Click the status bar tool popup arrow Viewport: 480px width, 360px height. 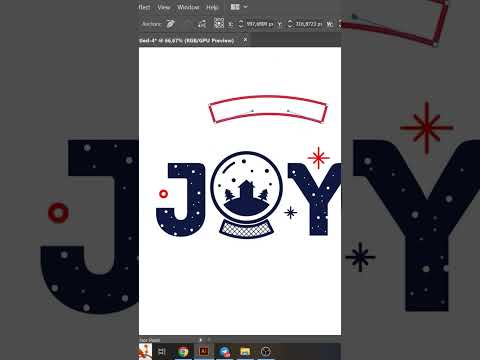click(x=200, y=340)
